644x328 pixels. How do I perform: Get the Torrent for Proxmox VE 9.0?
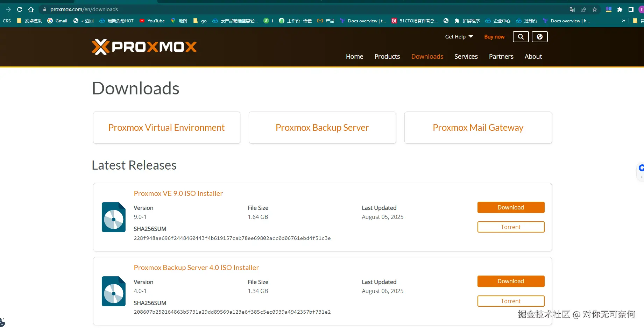click(511, 227)
